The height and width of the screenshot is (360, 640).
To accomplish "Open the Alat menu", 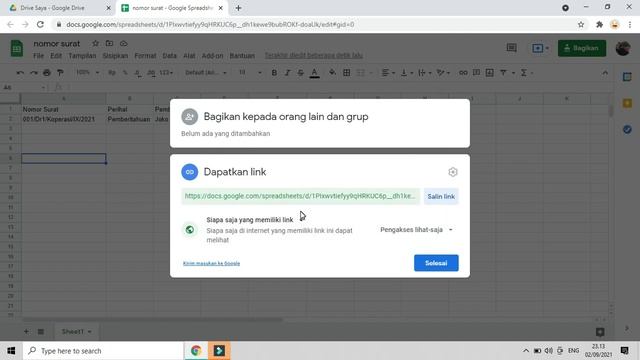I will tap(189, 56).
